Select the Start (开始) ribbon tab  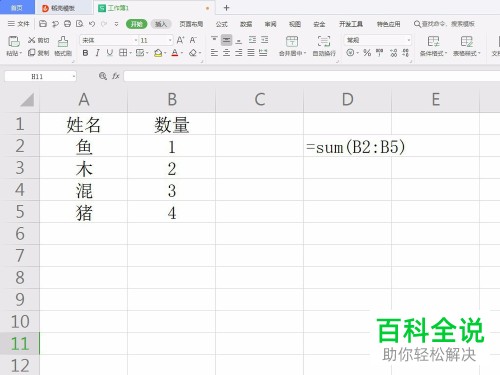pos(137,24)
